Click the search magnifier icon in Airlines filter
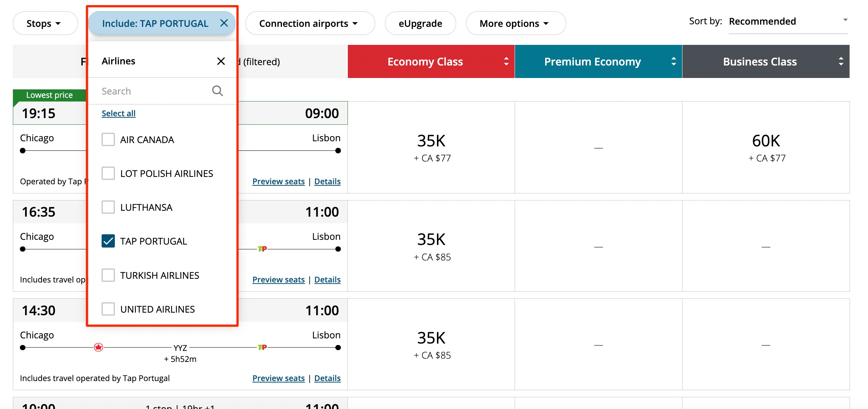 coord(218,91)
